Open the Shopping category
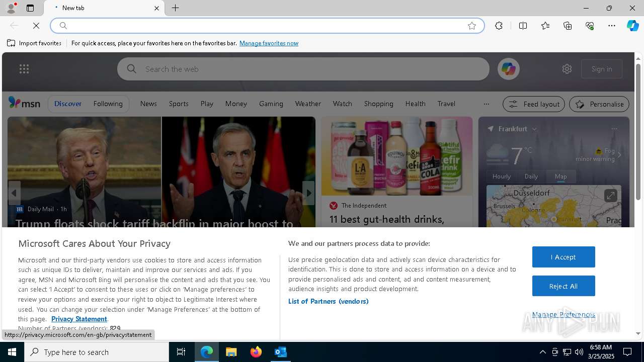Screen dimensions: 644x362 pyautogui.click(x=378, y=104)
